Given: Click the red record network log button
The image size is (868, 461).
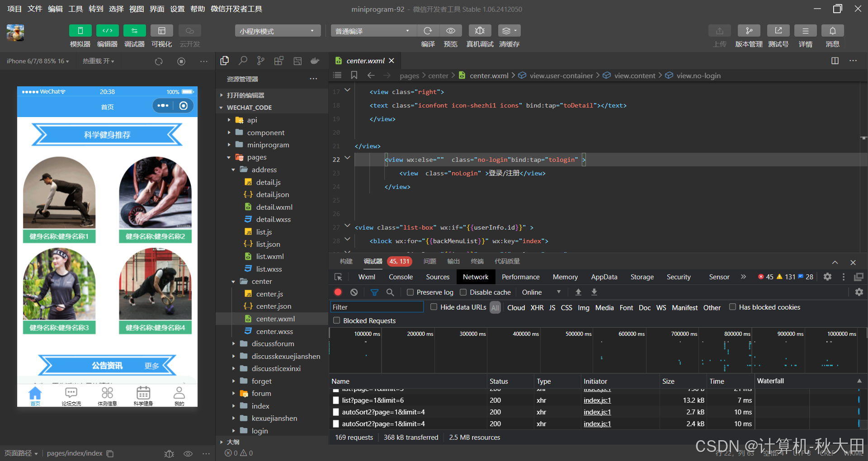Looking at the screenshot, I should coord(338,292).
